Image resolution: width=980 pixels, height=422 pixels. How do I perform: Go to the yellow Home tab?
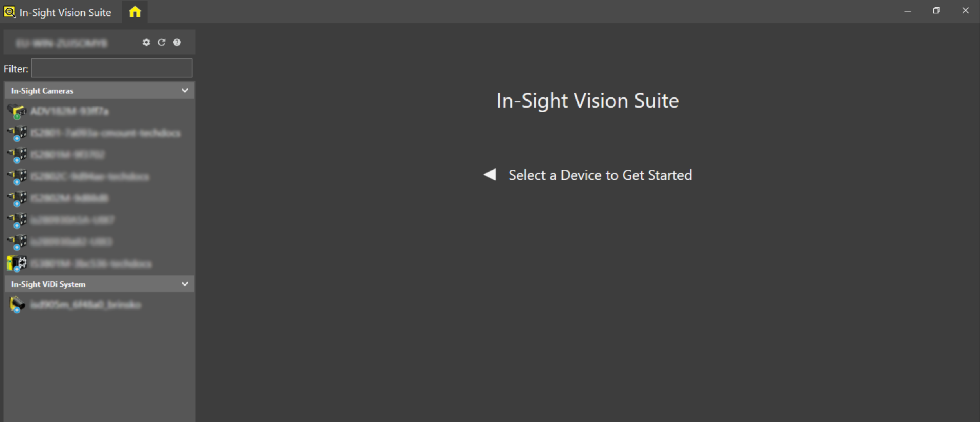(x=135, y=12)
